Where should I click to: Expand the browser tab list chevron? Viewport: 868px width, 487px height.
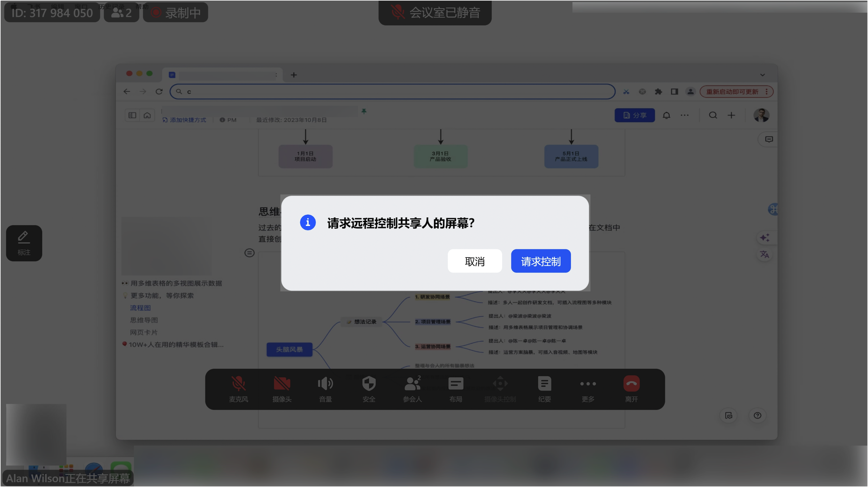point(762,75)
